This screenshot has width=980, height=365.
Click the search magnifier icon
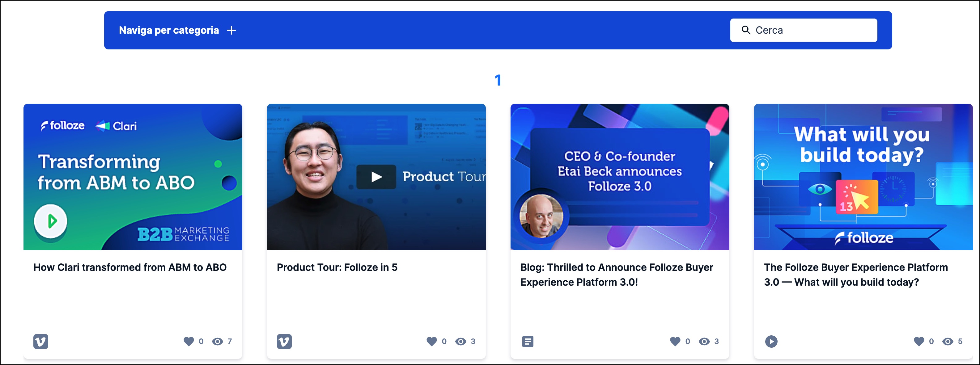[x=746, y=30]
